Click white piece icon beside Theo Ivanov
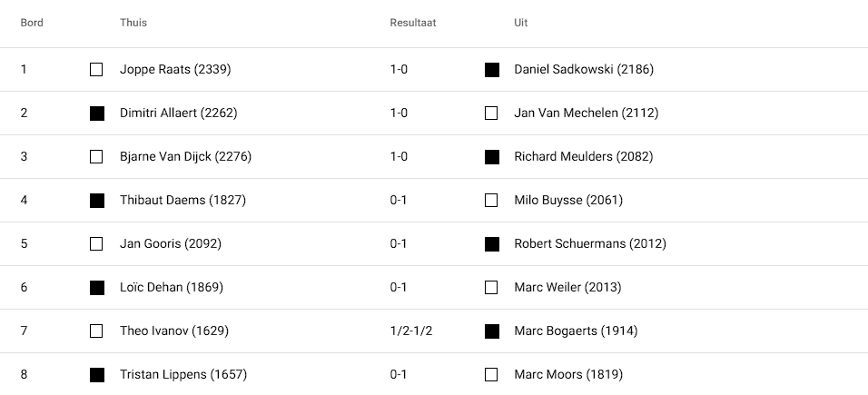 point(96,331)
